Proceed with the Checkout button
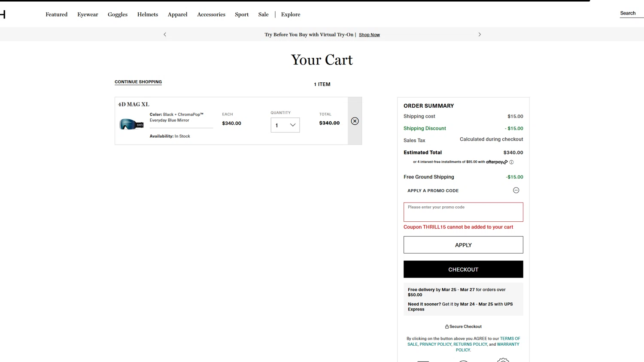Image resolution: width=644 pixels, height=362 pixels. point(463,269)
